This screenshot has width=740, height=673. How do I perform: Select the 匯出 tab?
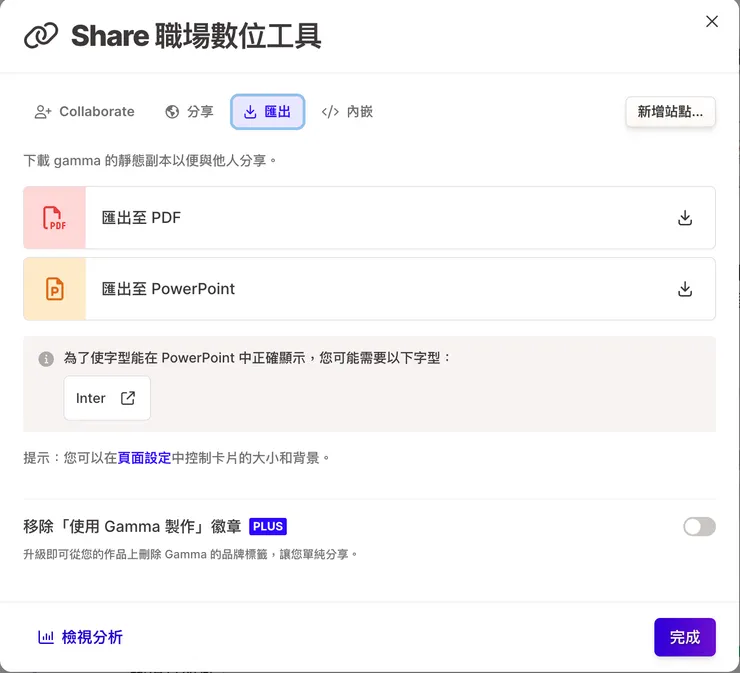(267, 112)
